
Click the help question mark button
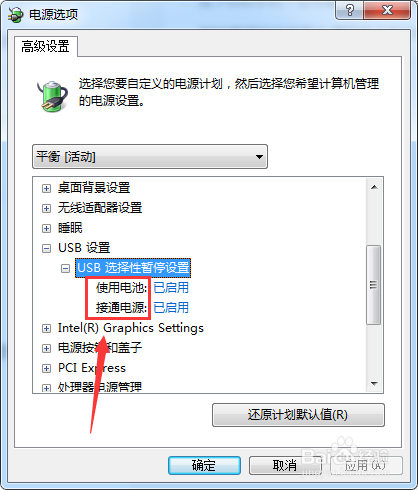350,10
